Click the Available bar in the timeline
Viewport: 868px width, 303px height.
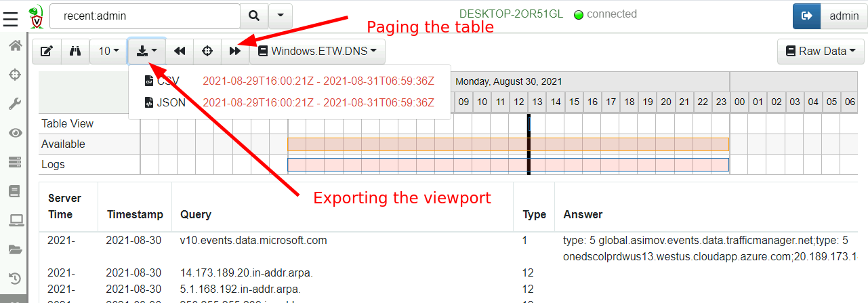[x=508, y=144]
